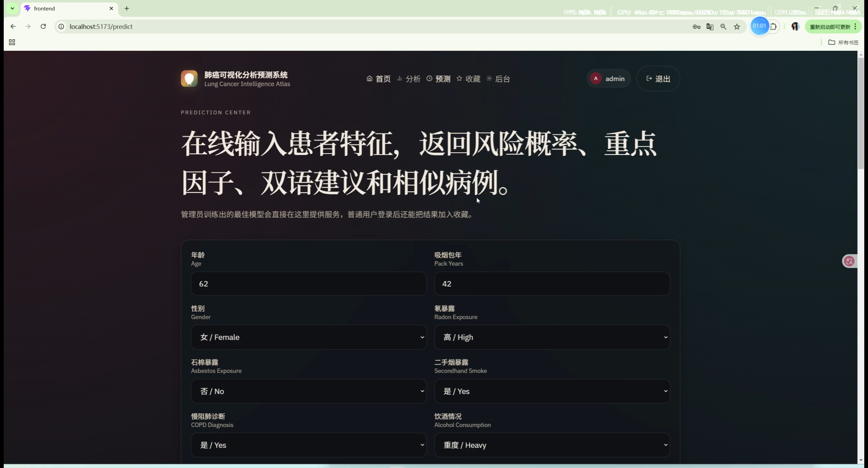Viewport: 868px width, 468px height.
Task: Click the page vertical scrollbar thumb
Action: (x=861, y=114)
